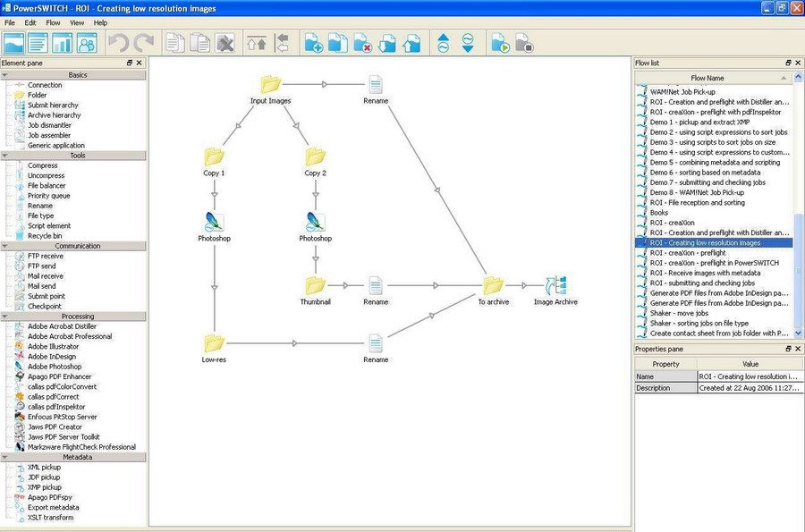This screenshot has height=532, width=805.
Task: Collapse the Basics section in Element pane
Action: point(77,75)
